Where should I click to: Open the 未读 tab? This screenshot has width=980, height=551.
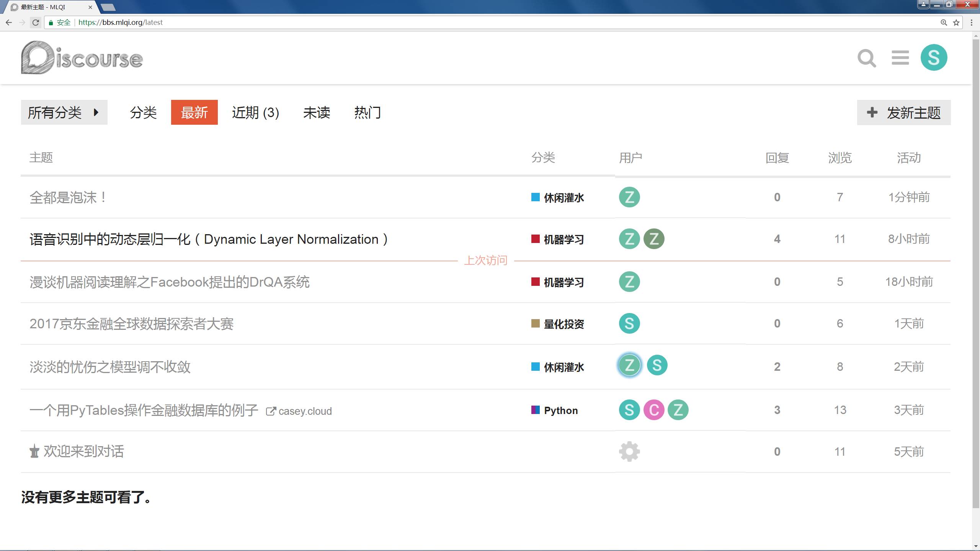pos(316,112)
